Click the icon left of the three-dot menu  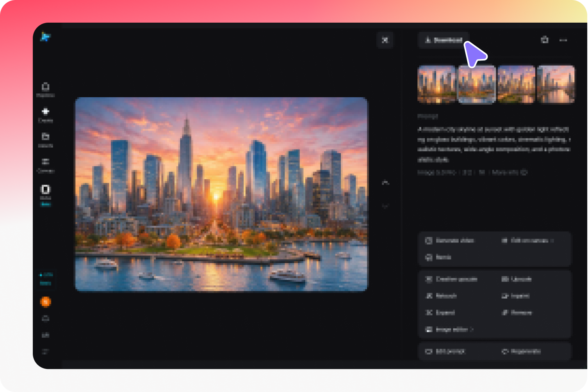(x=545, y=40)
